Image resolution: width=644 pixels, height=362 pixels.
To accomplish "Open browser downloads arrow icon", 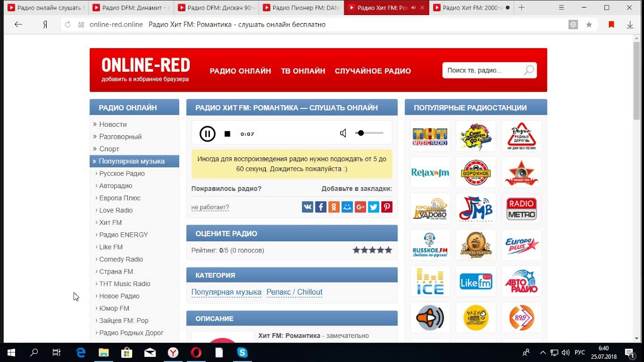I will [630, 25].
